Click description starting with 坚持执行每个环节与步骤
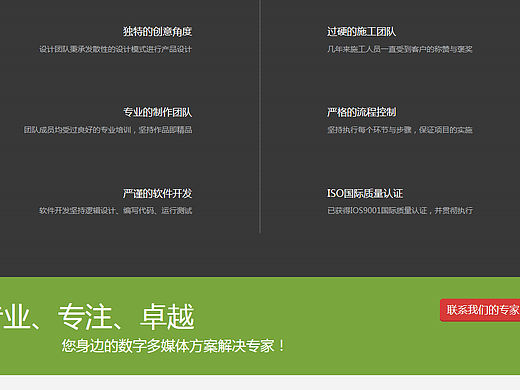520x390 pixels. coord(400,130)
